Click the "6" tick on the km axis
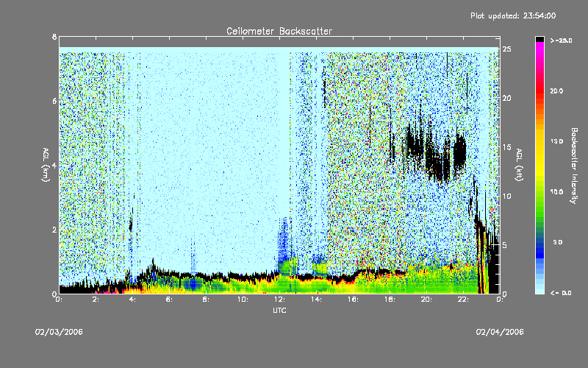Image resolution: width=588 pixels, height=368 pixels. click(x=54, y=101)
